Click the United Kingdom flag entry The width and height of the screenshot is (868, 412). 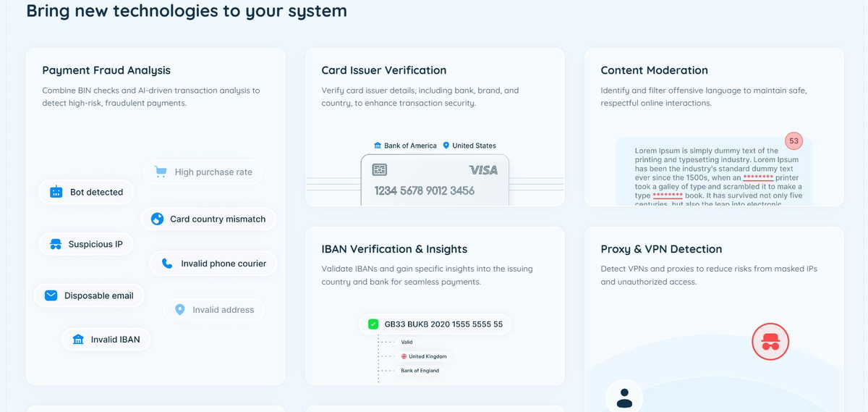click(x=424, y=356)
